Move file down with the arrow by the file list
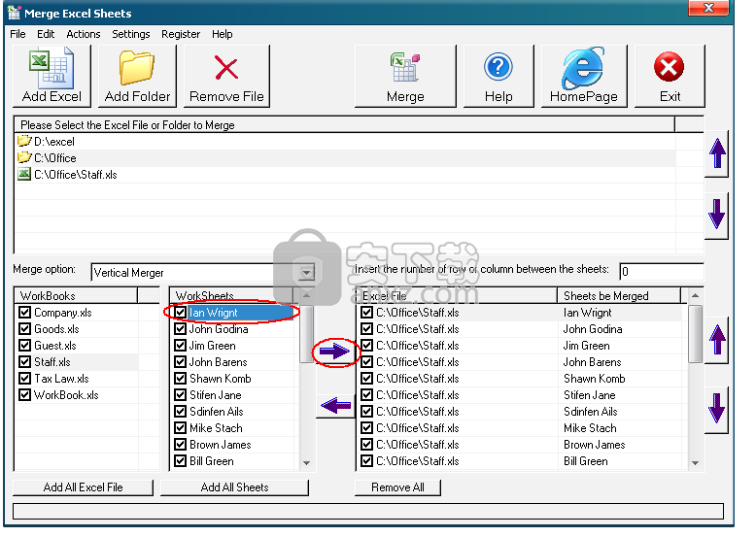 tap(717, 214)
